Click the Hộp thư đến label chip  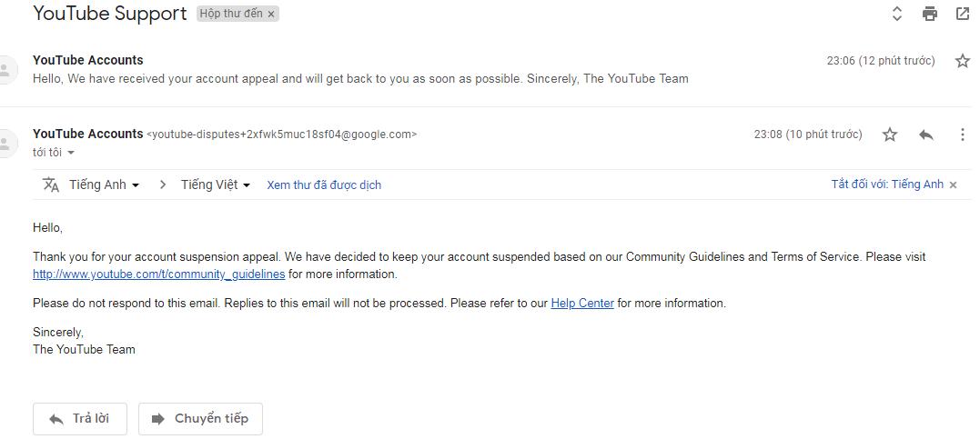point(231,14)
